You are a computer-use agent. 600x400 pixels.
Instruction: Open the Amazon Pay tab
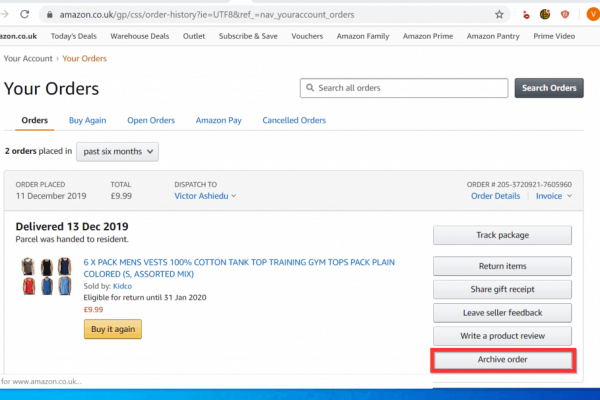tap(218, 120)
